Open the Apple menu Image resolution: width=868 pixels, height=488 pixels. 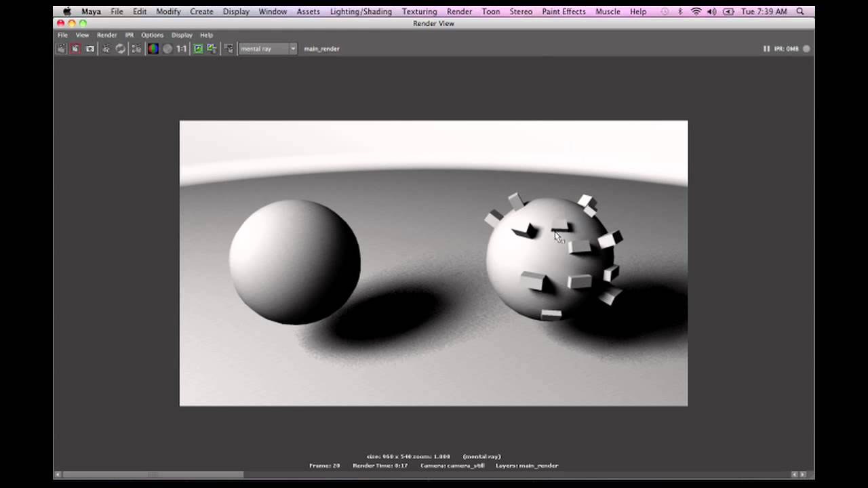[67, 12]
